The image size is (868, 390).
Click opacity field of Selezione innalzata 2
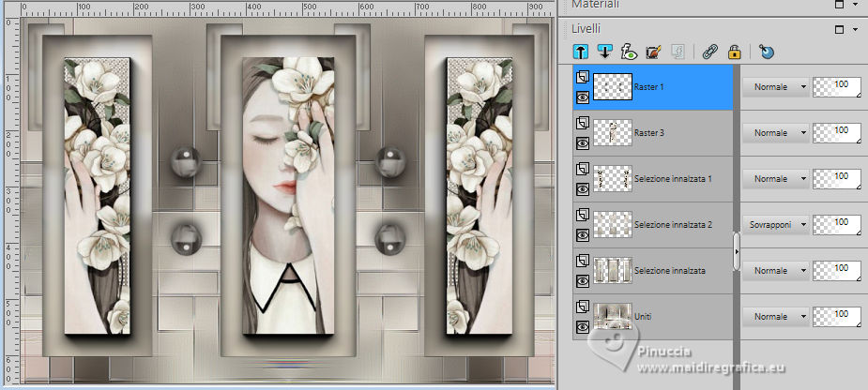(x=837, y=225)
